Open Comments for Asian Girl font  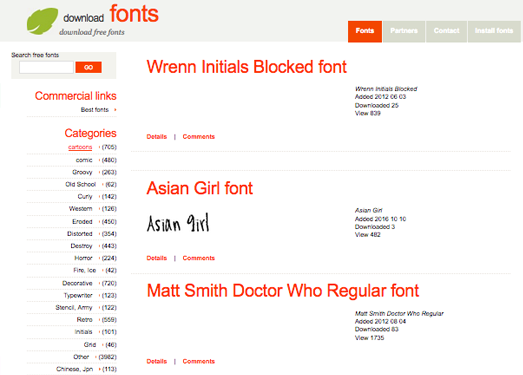pos(198,258)
